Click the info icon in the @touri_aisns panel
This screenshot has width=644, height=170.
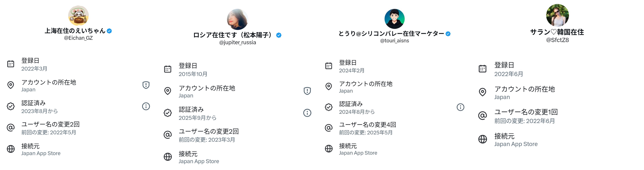point(460,107)
